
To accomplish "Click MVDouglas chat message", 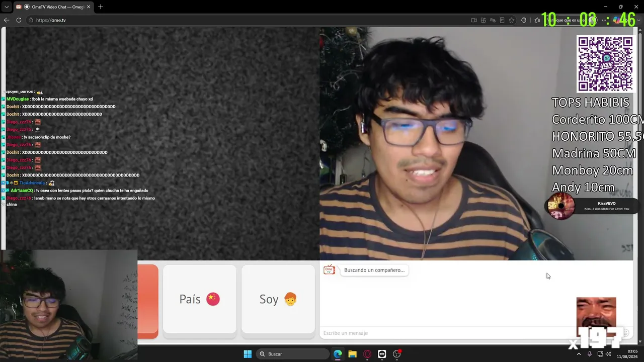I will 49,99.
